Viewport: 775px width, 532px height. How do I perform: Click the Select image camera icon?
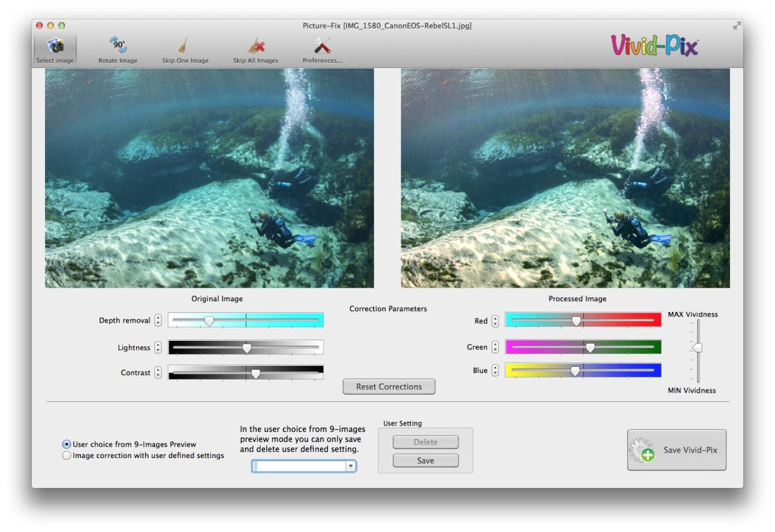[55, 46]
